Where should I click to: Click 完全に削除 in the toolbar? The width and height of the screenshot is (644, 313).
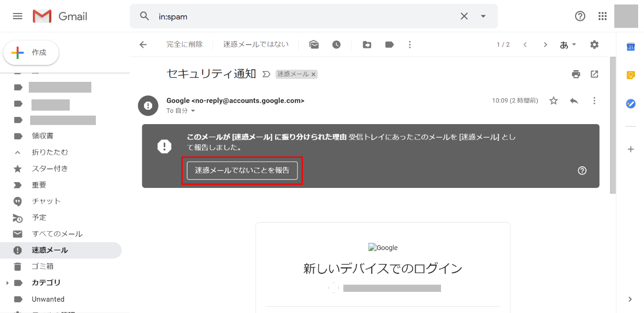point(185,45)
